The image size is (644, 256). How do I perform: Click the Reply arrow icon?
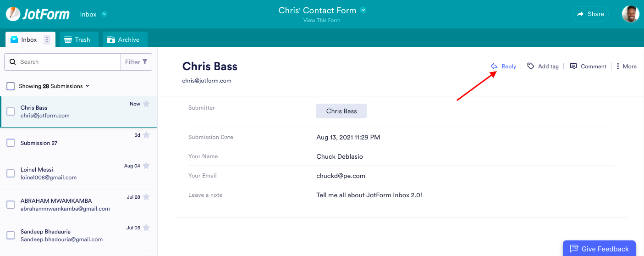click(494, 67)
